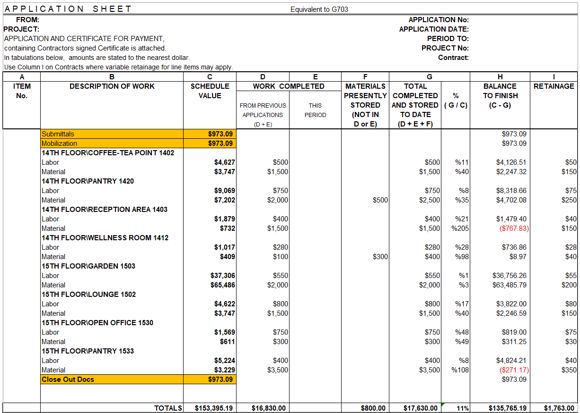Click the Contract: label
Screen dimensions: 580x413
tap(453, 58)
